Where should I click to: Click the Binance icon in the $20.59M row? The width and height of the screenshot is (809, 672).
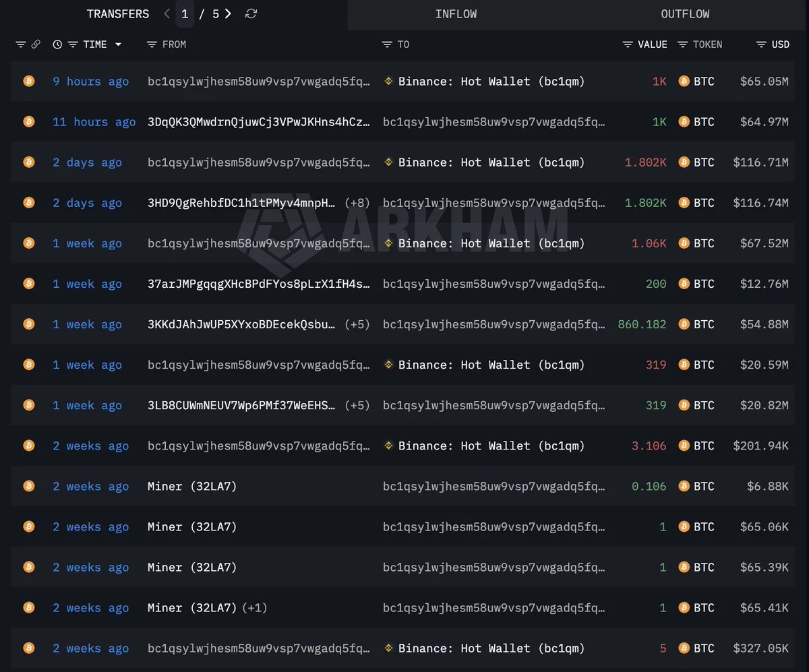point(388,365)
